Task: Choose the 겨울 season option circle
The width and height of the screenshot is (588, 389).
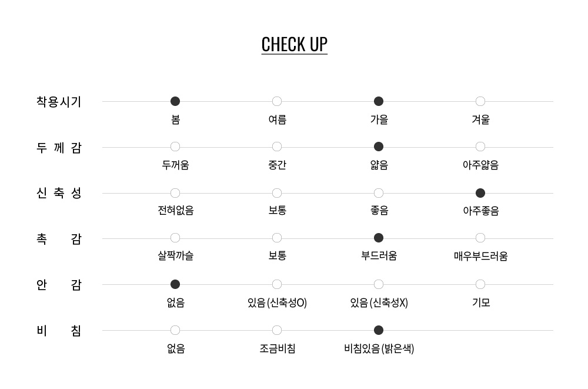Action: [x=480, y=101]
